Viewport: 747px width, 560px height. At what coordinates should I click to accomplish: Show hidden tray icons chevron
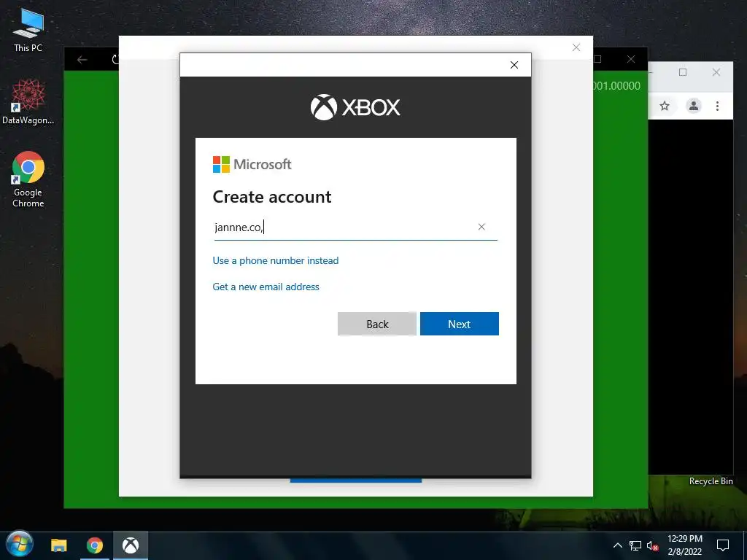617,545
